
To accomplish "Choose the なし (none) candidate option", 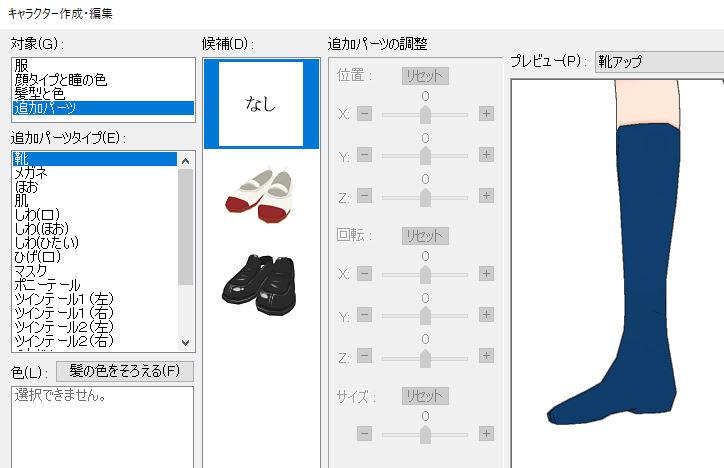I will tap(261, 103).
